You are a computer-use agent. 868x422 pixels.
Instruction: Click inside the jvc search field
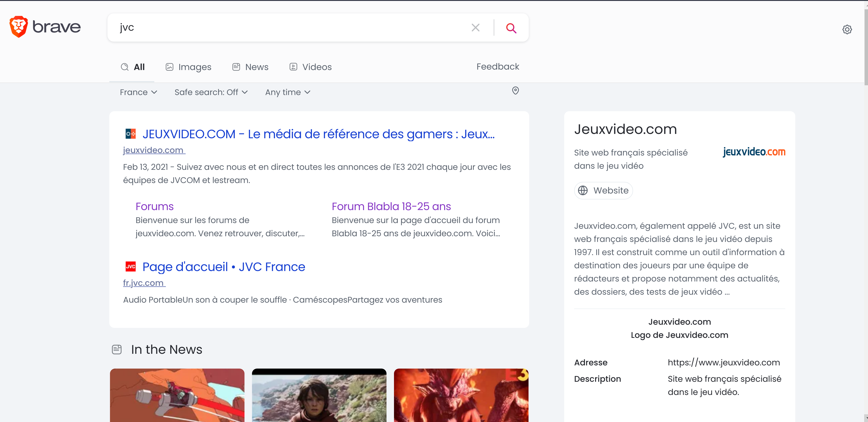290,28
